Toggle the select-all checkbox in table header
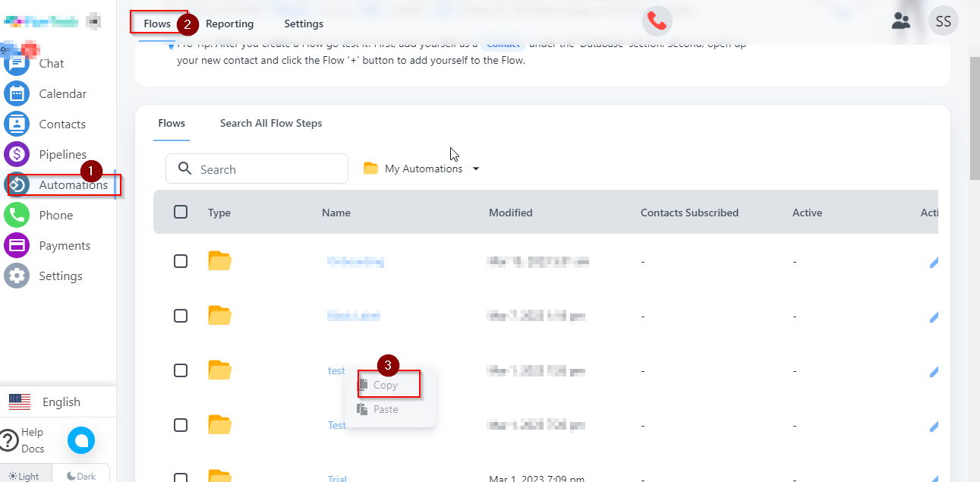 (x=181, y=212)
